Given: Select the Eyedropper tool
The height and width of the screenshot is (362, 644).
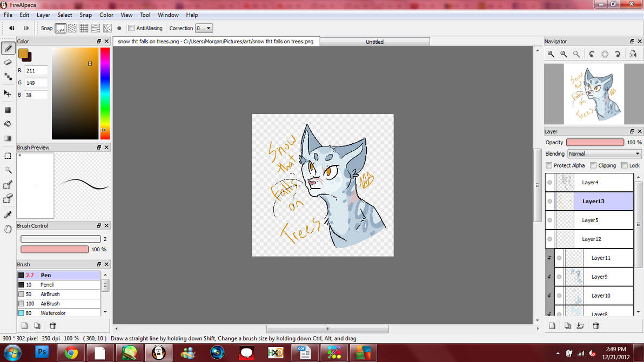Looking at the screenshot, I should pyautogui.click(x=8, y=213).
